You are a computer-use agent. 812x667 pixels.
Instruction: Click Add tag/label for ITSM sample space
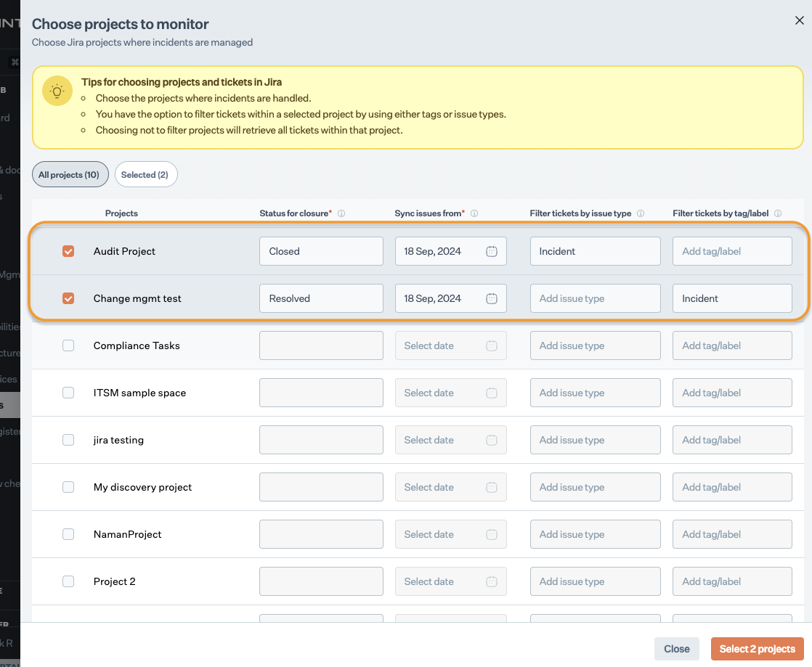click(732, 393)
